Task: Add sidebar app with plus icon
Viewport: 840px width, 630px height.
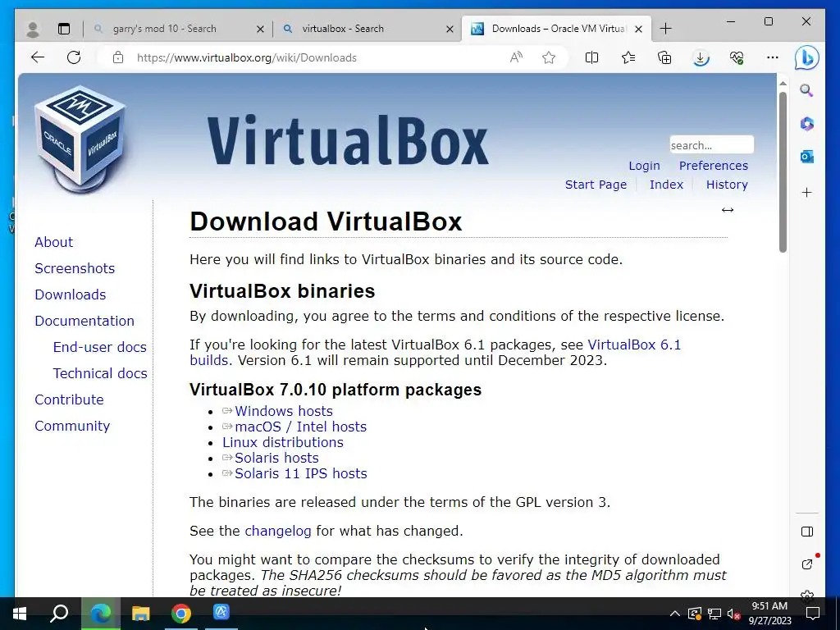Action: pyautogui.click(x=807, y=192)
